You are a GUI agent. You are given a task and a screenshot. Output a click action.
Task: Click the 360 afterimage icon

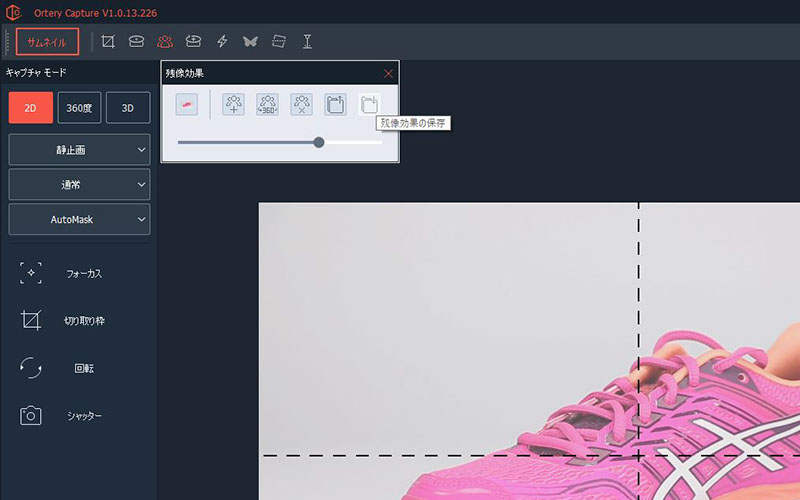click(267, 104)
